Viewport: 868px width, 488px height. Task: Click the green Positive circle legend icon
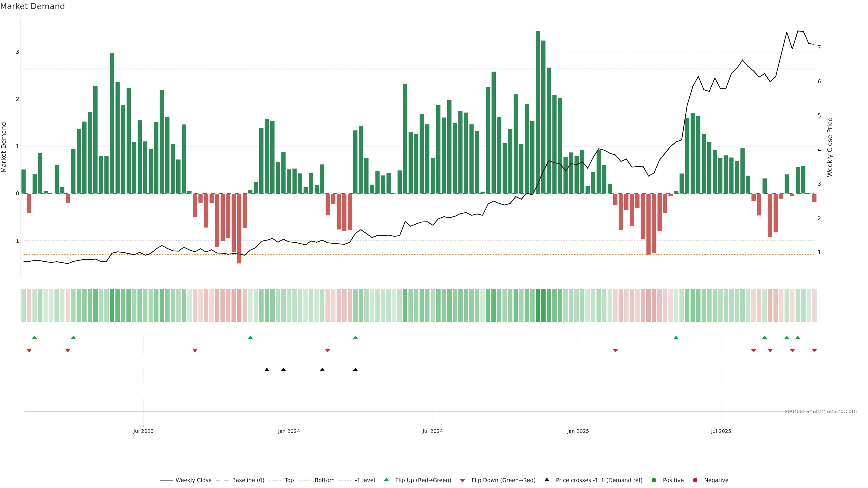tap(654, 480)
